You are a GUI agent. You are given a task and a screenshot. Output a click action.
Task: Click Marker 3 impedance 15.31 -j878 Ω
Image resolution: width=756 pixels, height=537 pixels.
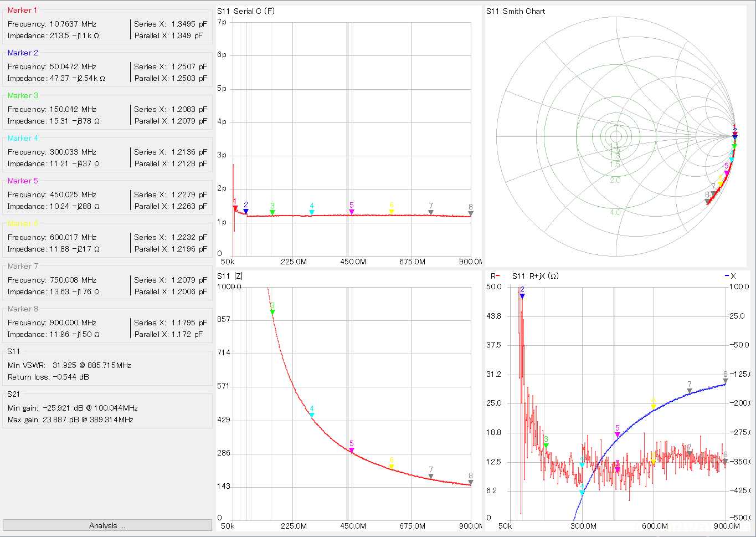click(x=75, y=121)
